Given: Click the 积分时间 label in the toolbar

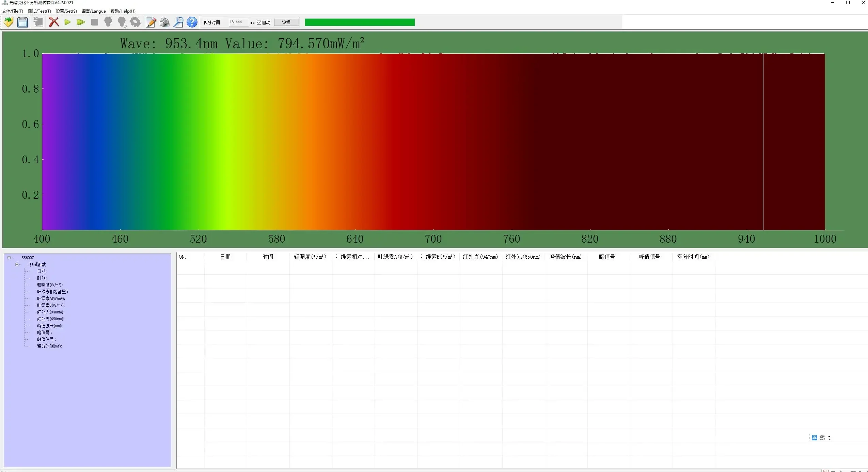Looking at the screenshot, I should tap(212, 22).
